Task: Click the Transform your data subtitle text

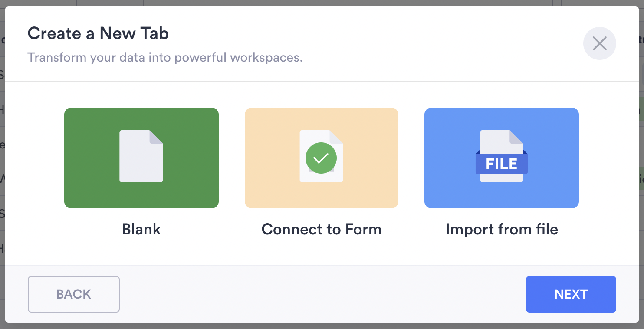Action: pos(165,57)
